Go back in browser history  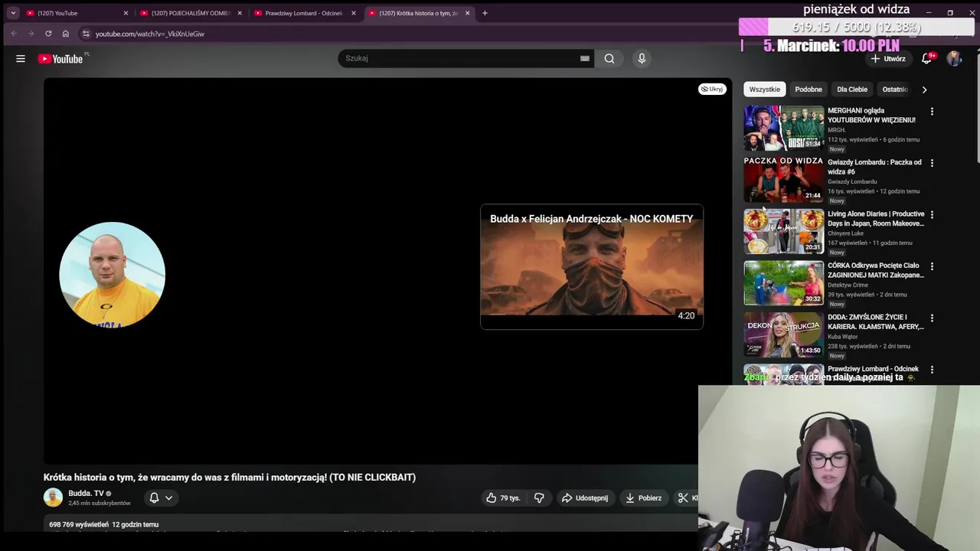point(14,34)
